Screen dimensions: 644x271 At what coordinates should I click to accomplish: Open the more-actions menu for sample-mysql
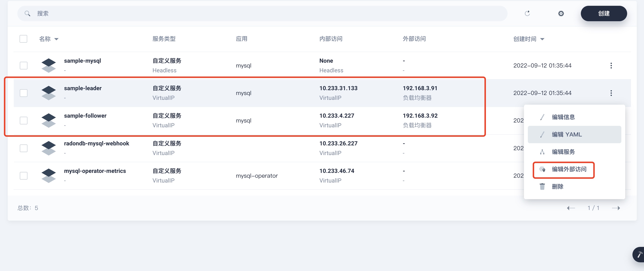611,66
